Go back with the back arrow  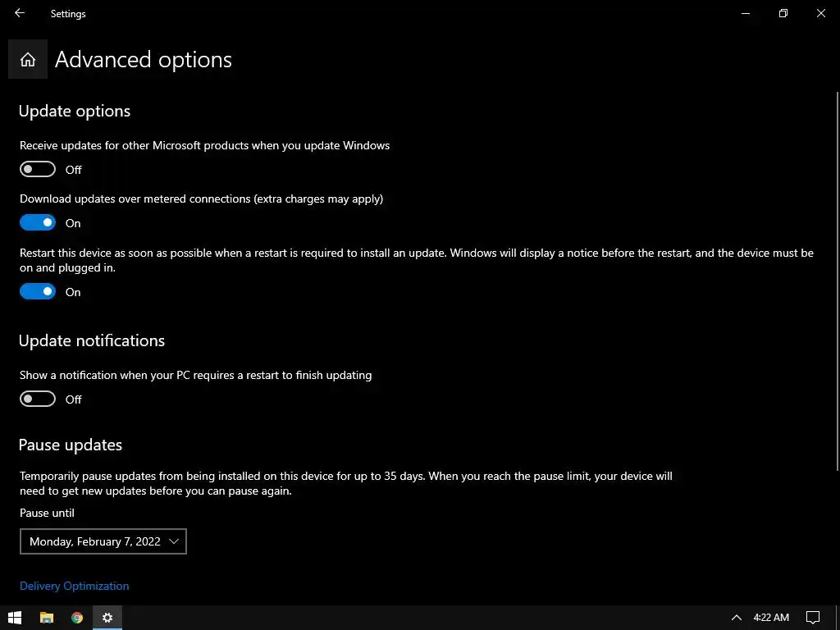pos(20,13)
